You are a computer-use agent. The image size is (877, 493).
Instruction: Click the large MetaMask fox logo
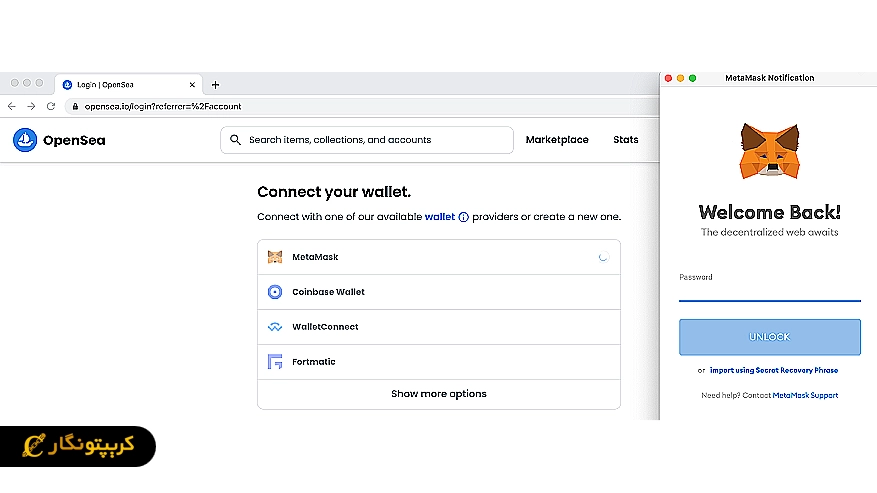coord(769,151)
